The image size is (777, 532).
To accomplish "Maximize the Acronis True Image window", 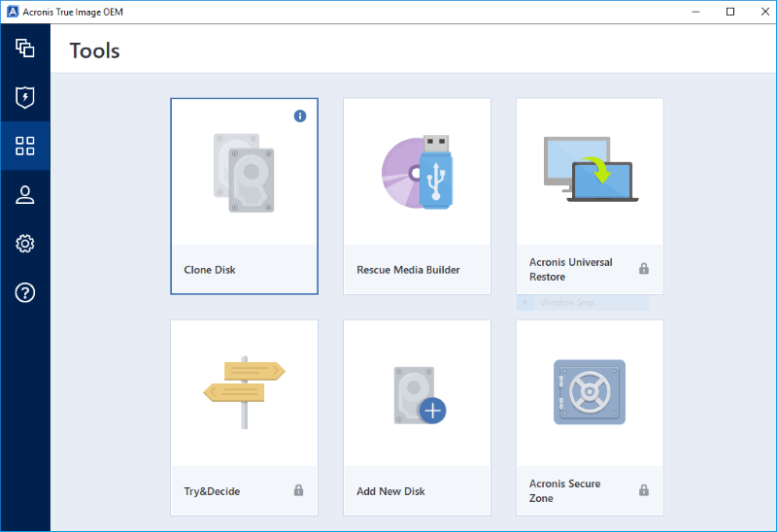I will coord(730,12).
